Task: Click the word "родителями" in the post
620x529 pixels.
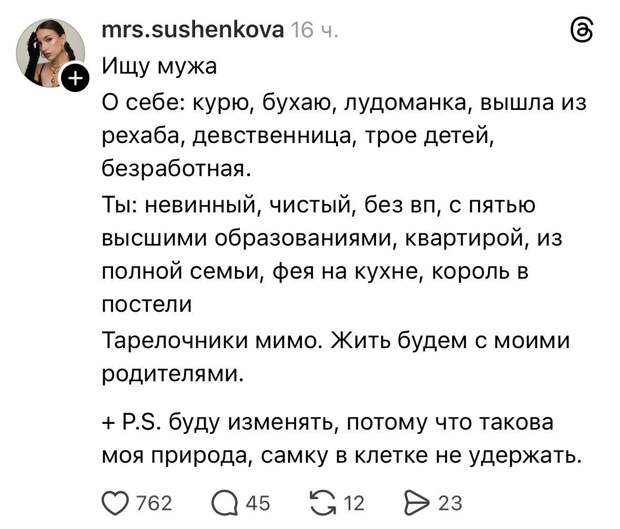Action: (x=170, y=374)
